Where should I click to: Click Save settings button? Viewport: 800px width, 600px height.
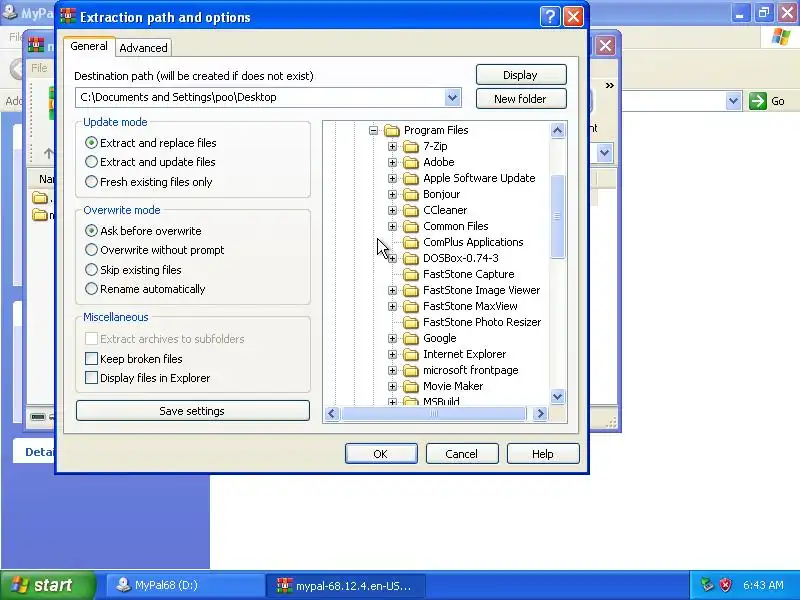192,411
